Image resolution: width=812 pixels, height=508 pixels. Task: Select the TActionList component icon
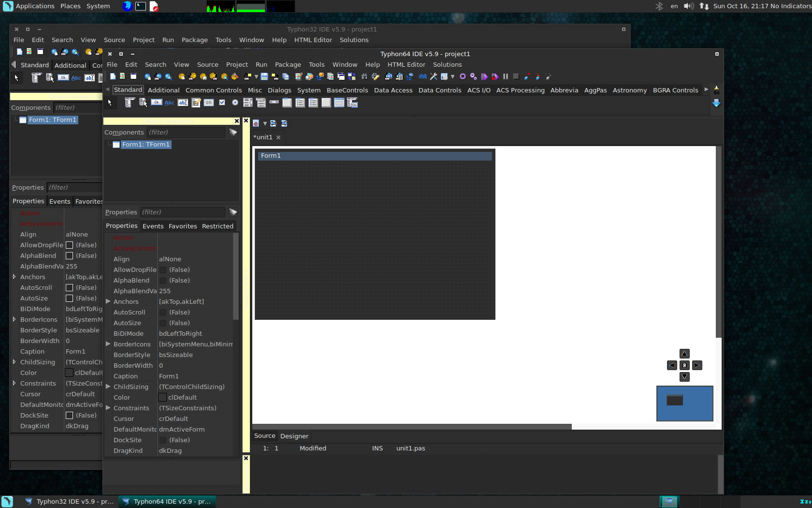(352, 103)
